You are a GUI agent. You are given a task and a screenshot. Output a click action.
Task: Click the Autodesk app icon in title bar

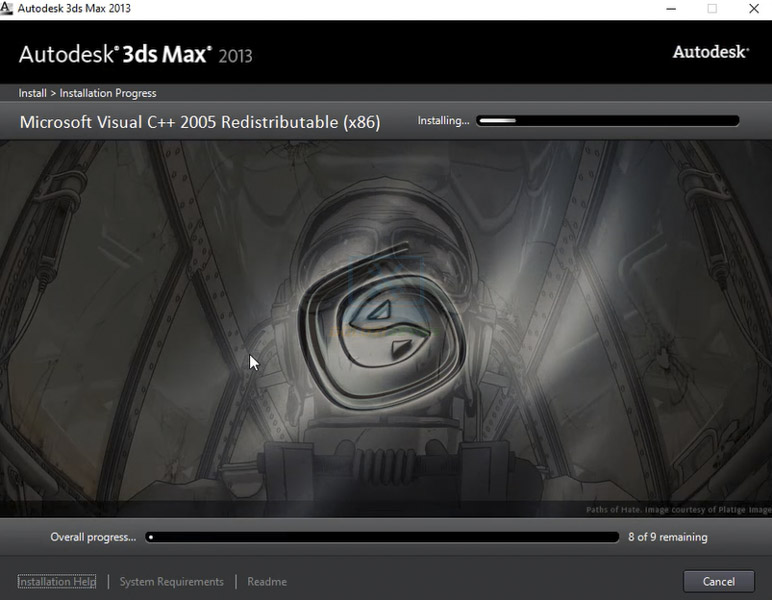click(x=8, y=9)
